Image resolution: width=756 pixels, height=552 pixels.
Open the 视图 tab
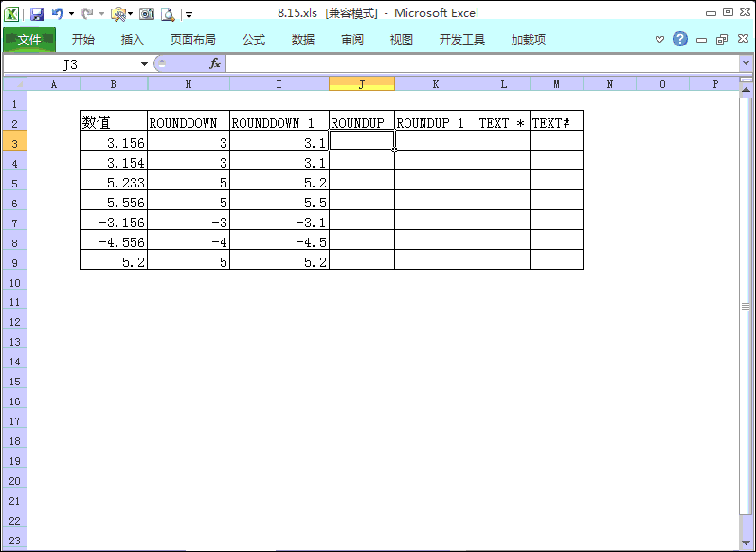pos(401,39)
